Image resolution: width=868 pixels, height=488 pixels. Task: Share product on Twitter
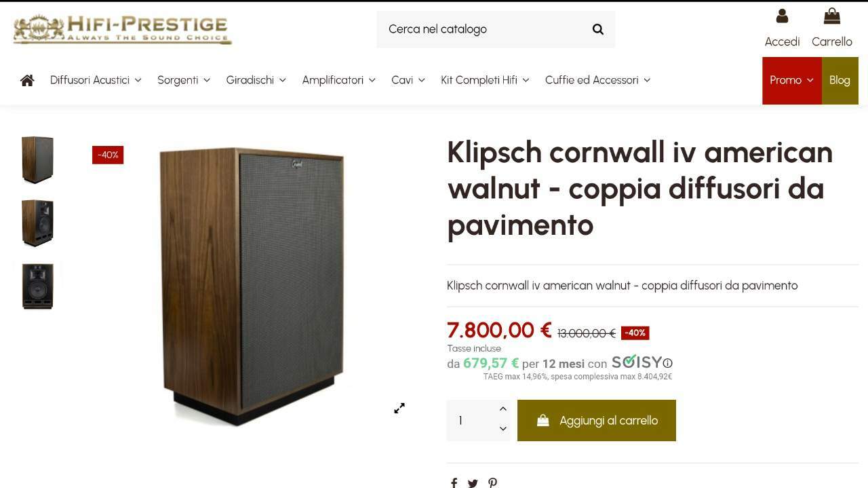(473, 483)
